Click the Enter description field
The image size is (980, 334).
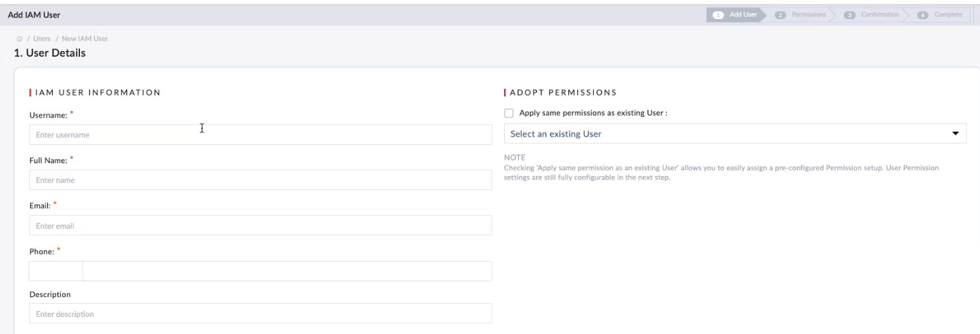coord(260,314)
